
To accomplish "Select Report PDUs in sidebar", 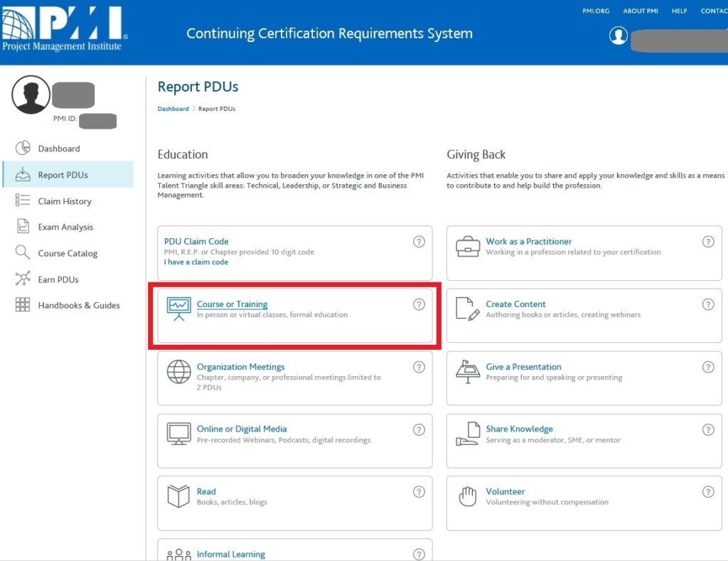I will pyautogui.click(x=68, y=175).
